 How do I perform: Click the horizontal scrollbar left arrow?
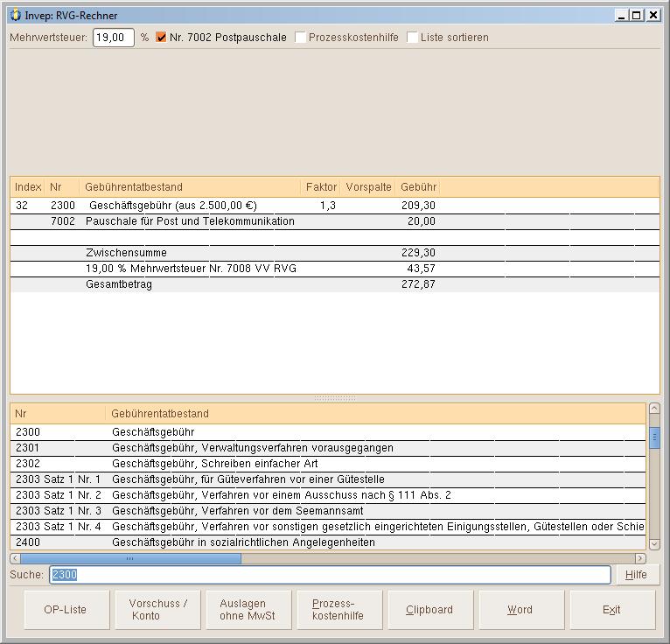[x=15, y=558]
